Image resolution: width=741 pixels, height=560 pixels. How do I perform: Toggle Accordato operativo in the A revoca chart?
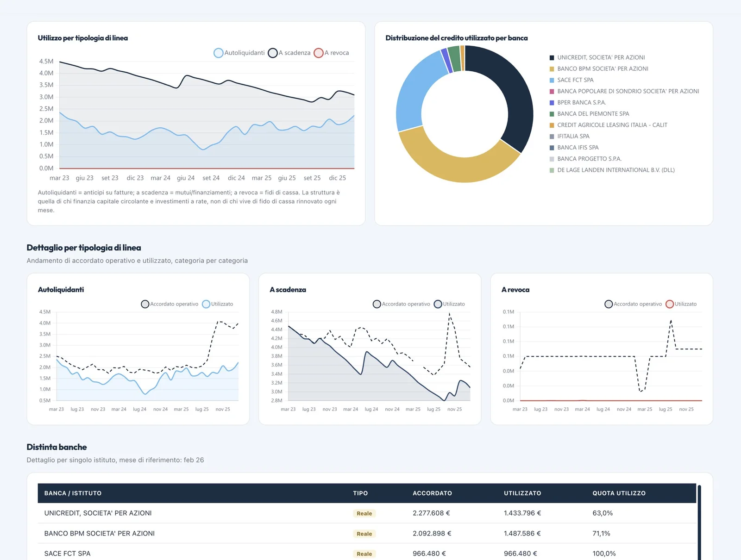(633, 304)
